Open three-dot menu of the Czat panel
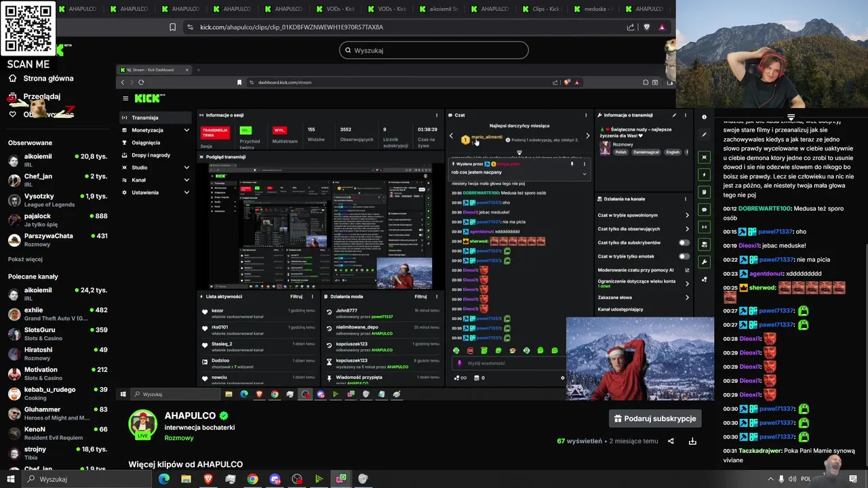868x488 pixels. click(x=586, y=115)
